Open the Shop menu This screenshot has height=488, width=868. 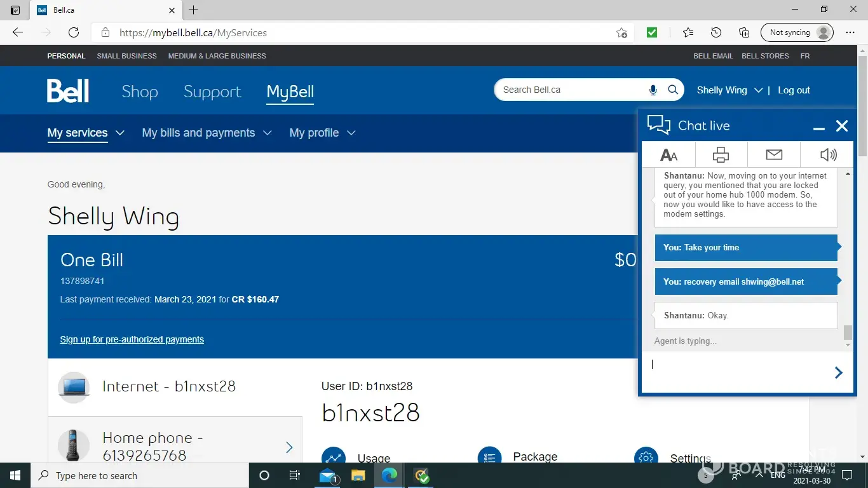tap(140, 91)
